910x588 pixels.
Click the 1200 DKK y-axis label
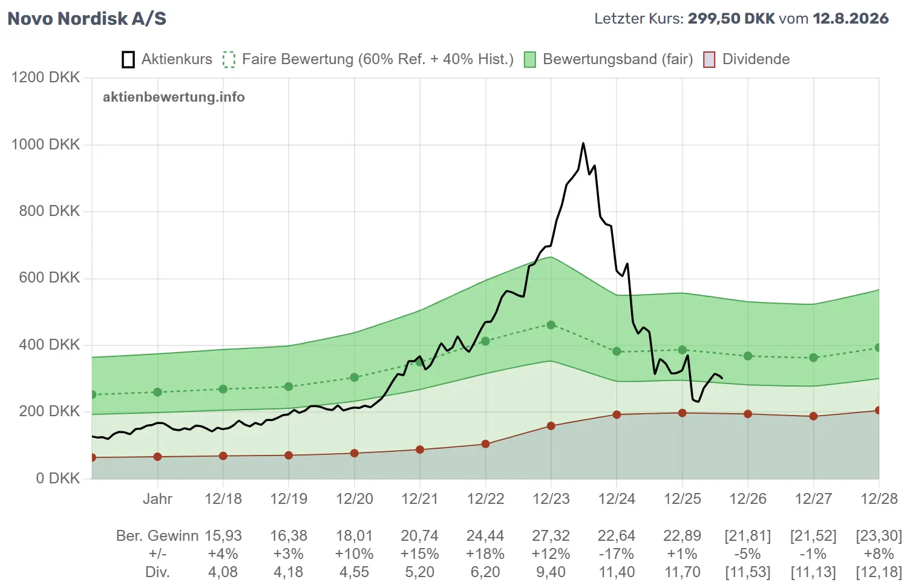45,77
